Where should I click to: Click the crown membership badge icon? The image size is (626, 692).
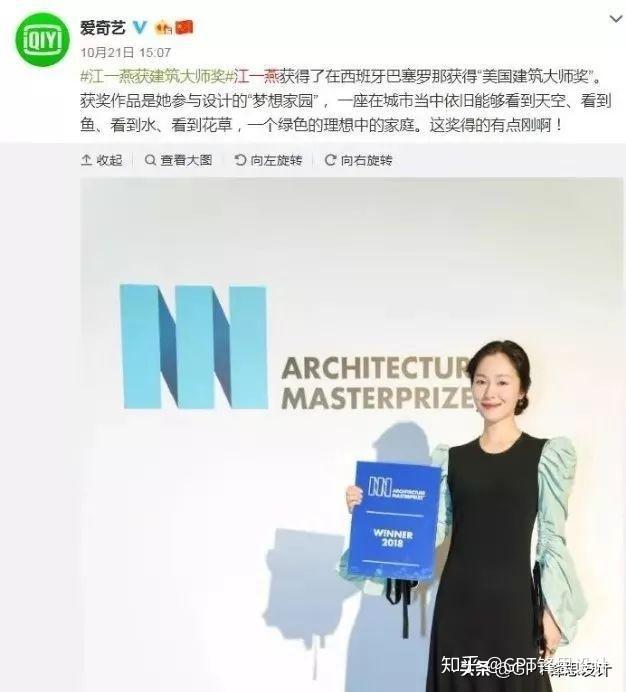pyautogui.click(x=163, y=29)
